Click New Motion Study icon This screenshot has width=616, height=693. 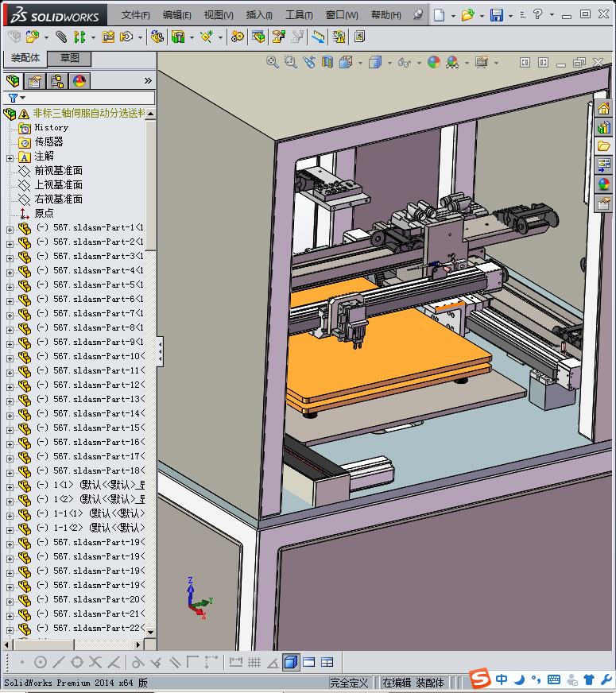point(238,37)
